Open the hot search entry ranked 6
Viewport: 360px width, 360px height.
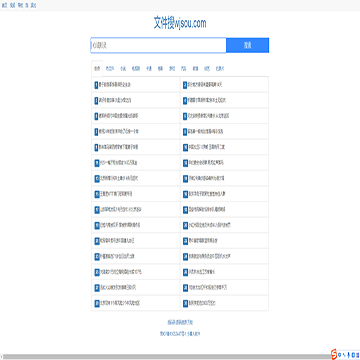(208, 116)
